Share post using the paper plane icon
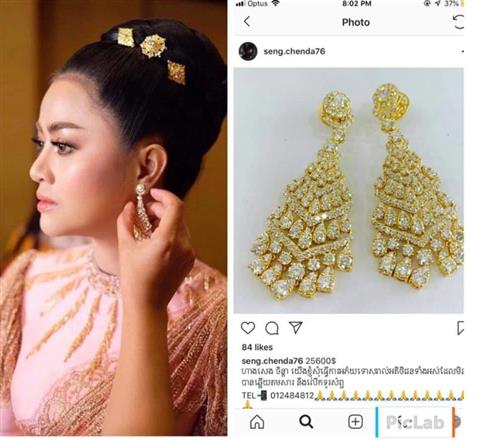The height and width of the screenshot is (440, 500). pyautogui.click(x=296, y=327)
